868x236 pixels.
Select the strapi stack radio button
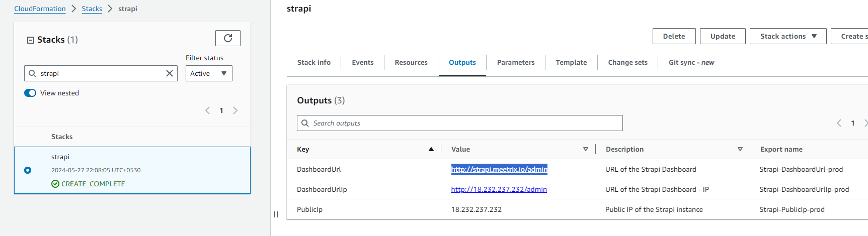point(28,170)
